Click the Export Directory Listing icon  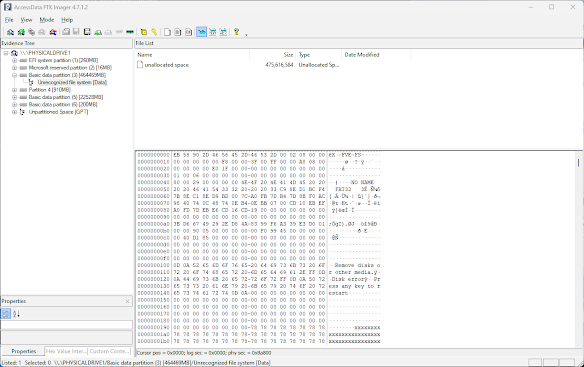(x=188, y=32)
